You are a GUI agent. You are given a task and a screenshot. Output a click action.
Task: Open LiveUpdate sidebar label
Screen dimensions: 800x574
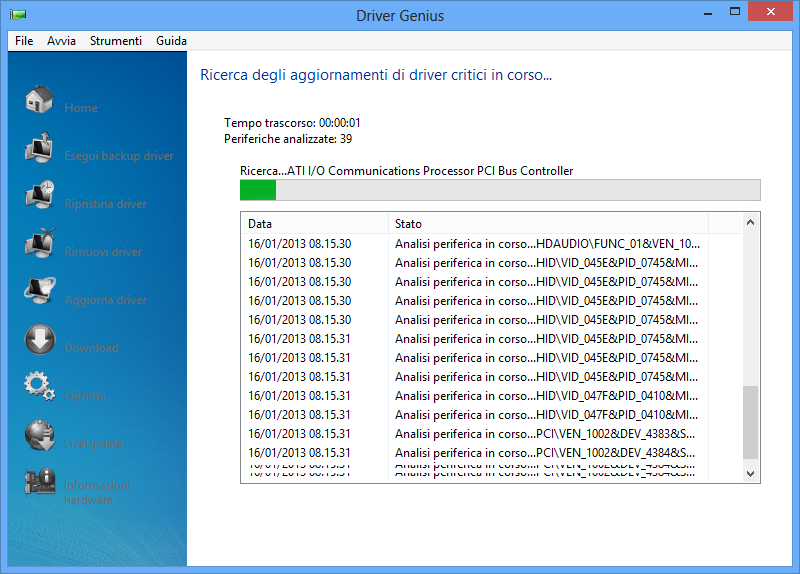tap(93, 443)
